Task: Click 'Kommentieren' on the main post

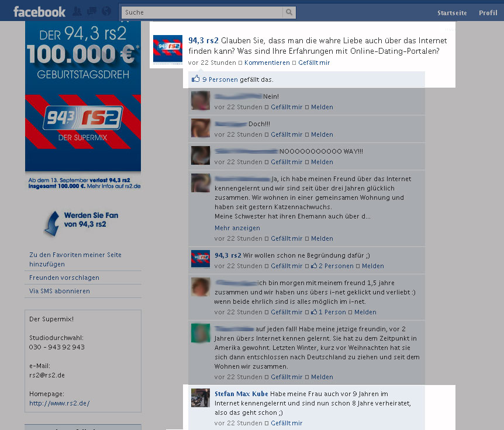Action: point(267,62)
